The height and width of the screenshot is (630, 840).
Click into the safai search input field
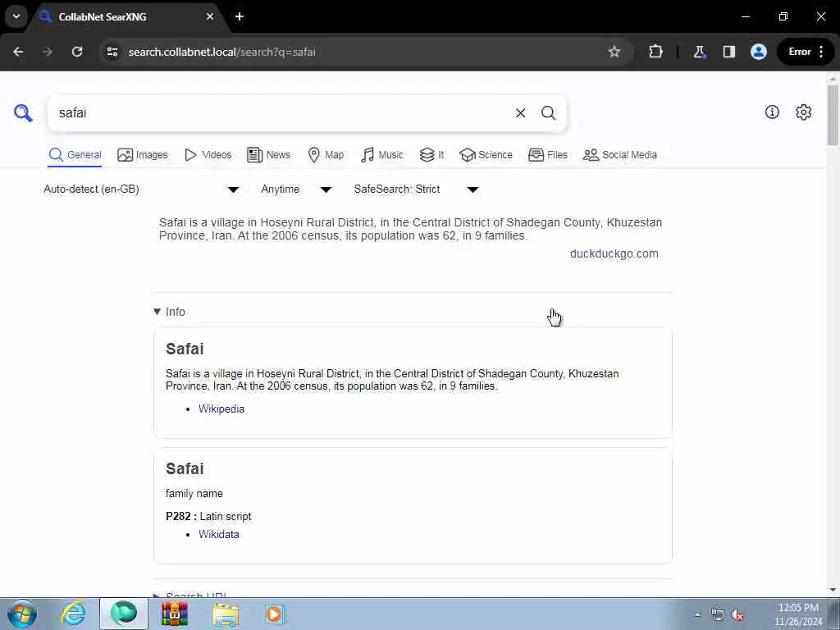pos(279,113)
